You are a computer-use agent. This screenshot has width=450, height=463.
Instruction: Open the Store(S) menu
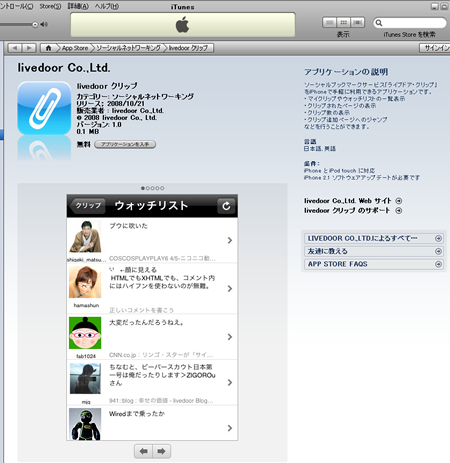tap(50, 6)
